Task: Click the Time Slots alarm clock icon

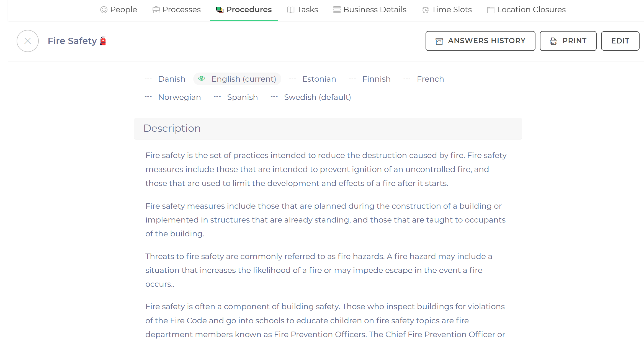Action: coord(426,10)
